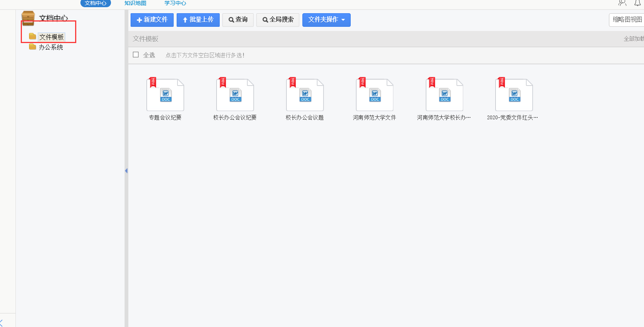Open the 校长办公会议纪要 document icon
644x327 pixels.
(x=235, y=95)
